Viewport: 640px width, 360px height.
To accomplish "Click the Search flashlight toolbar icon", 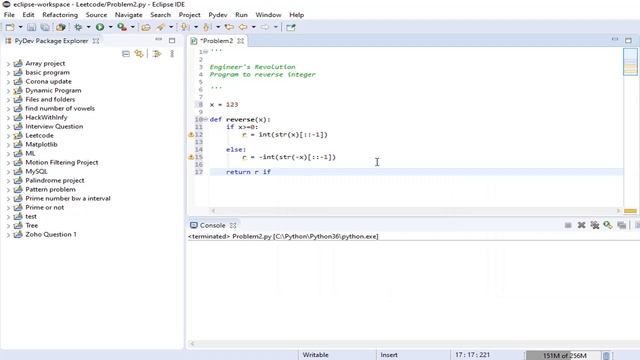I will [x=161, y=27].
